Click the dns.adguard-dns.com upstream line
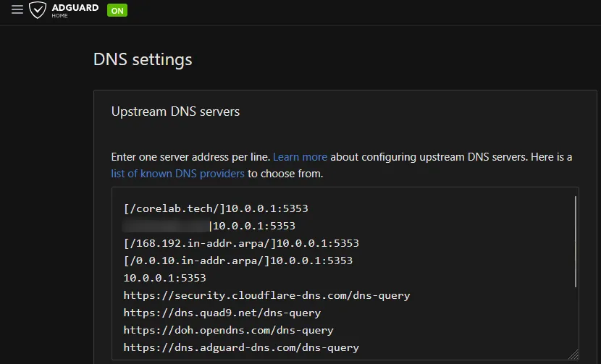This screenshot has width=601, height=364. click(x=241, y=347)
